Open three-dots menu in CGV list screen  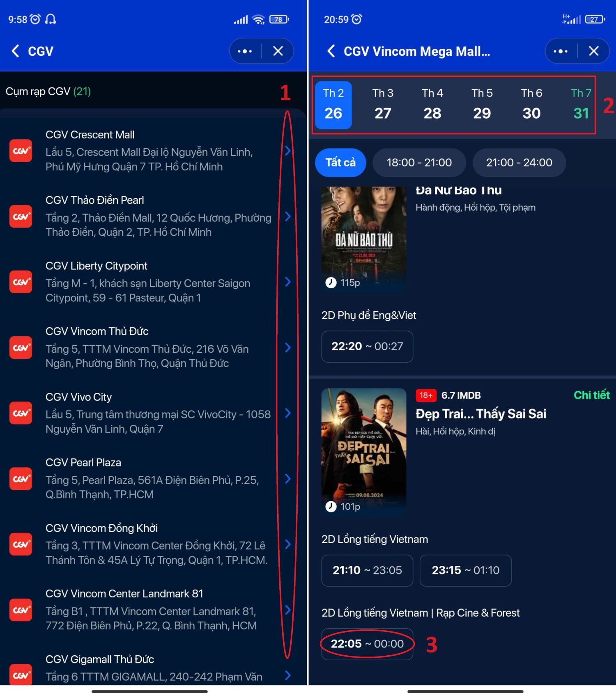[245, 51]
